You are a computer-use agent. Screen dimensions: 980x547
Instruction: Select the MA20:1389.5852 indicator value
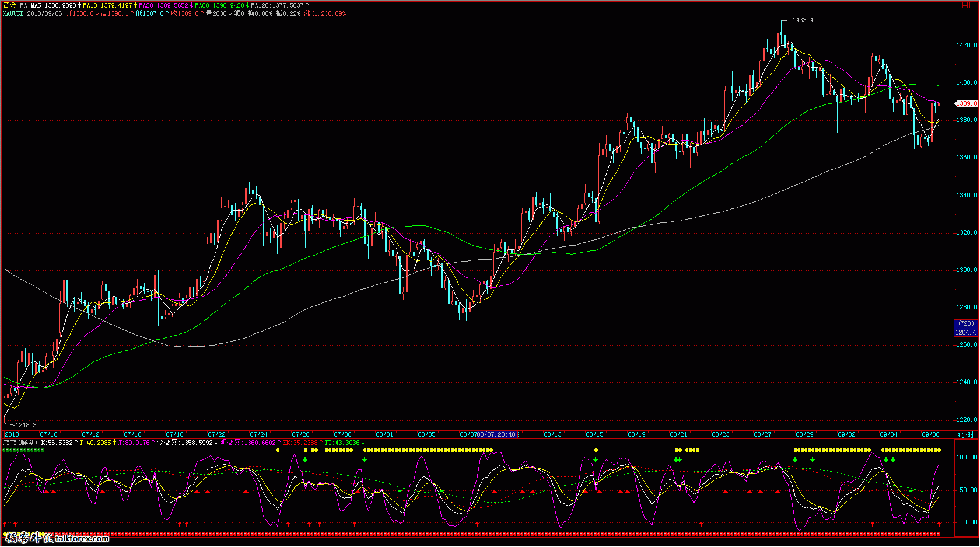[163, 5]
